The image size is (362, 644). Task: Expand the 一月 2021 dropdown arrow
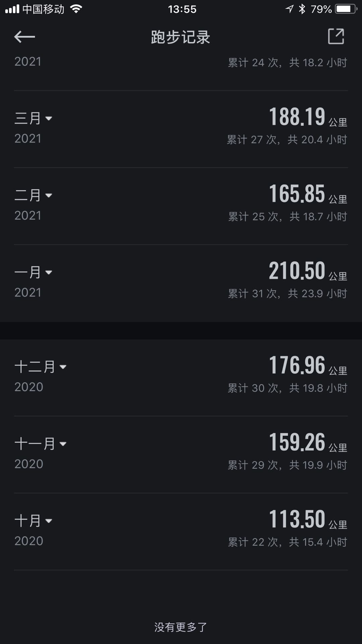pyautogui.click(x=49, y=272)
